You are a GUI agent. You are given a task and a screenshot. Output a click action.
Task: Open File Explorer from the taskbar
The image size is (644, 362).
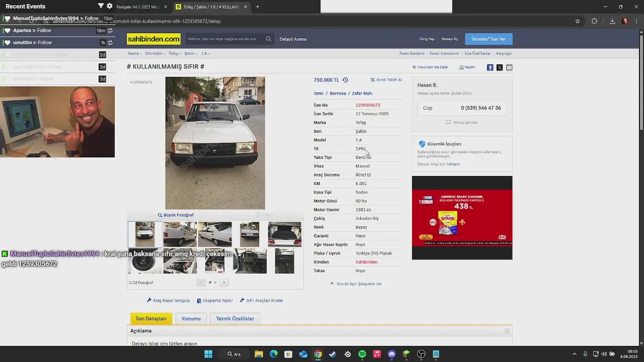tap(259, 354)
